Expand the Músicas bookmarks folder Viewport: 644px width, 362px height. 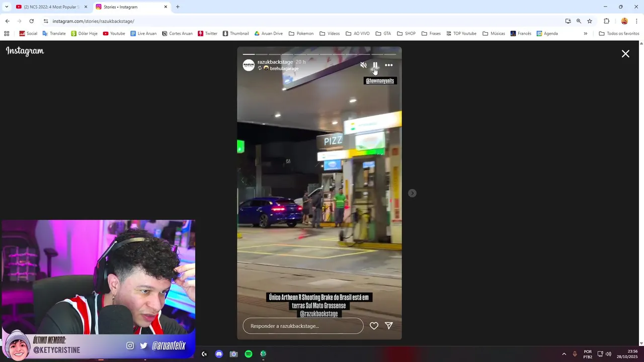coord(494,34)
